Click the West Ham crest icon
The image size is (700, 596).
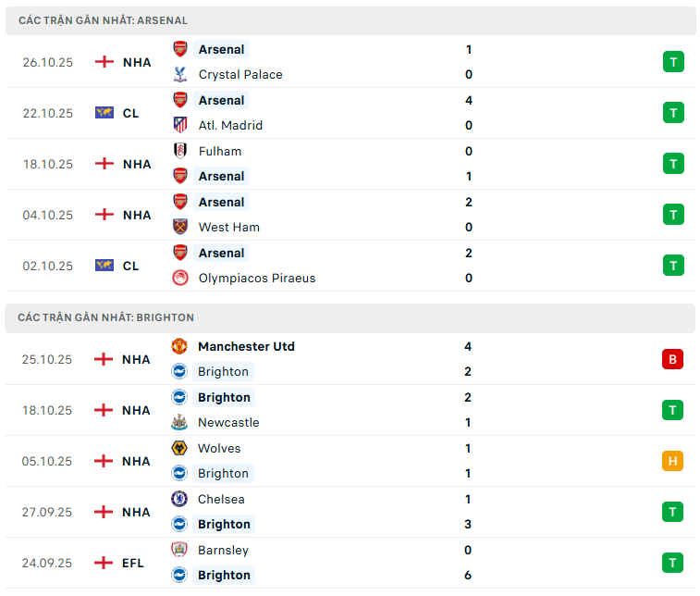(180, 227)
